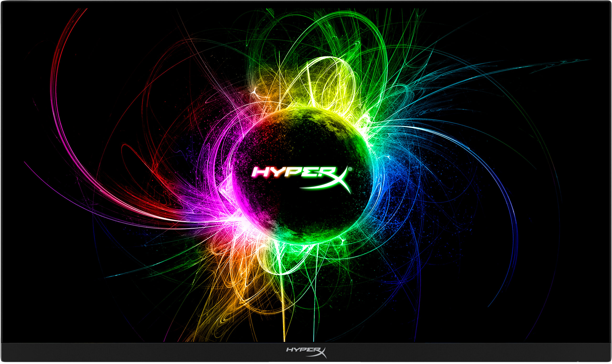Click the X letter in the bezel logo
612x364 pixels.
322,353
